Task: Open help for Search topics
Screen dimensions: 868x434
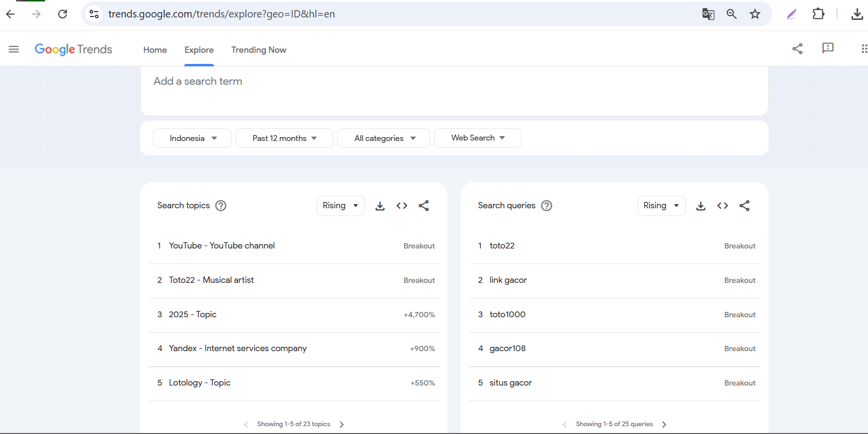Action: (221, 206)
